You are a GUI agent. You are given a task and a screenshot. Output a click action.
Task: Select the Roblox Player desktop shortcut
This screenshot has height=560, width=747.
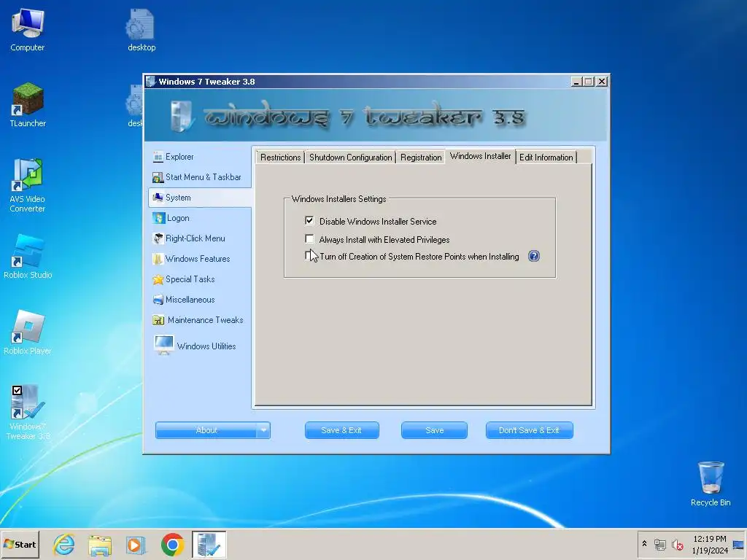click(28, 332)
